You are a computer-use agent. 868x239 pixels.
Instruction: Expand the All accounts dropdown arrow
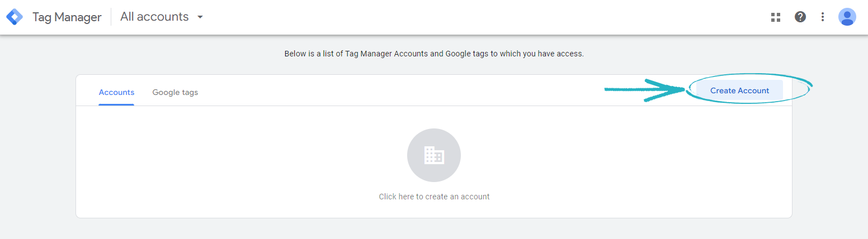click(200, 17)
